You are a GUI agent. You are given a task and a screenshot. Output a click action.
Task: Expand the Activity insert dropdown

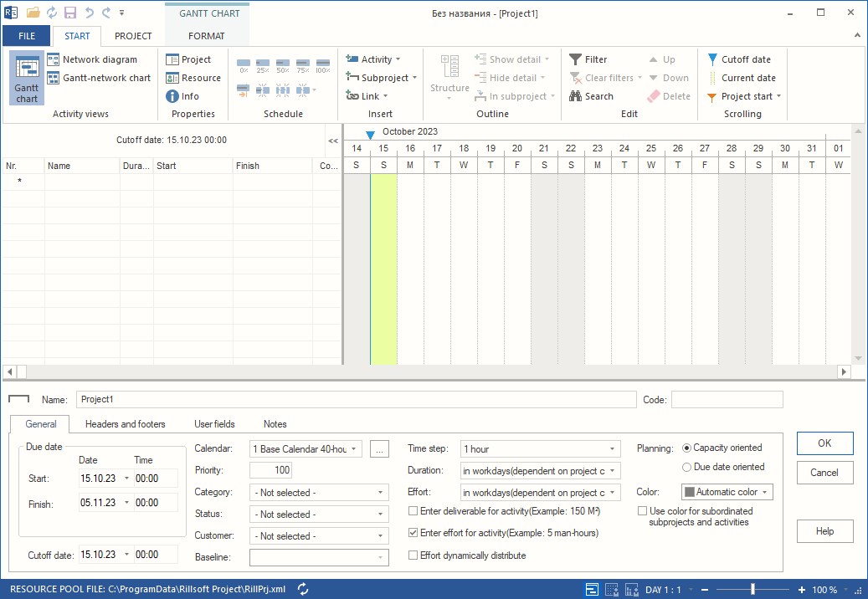pos(398,59)
